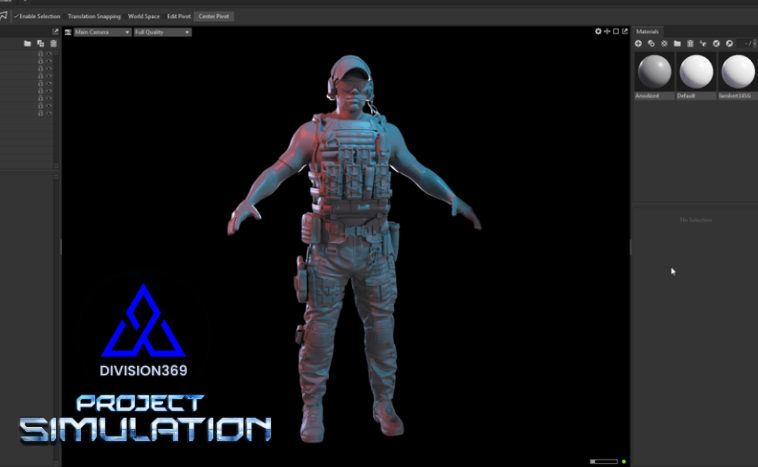Select the Anodized material sphere
This screenshot has height=467, width=758.
coord(655,72)
